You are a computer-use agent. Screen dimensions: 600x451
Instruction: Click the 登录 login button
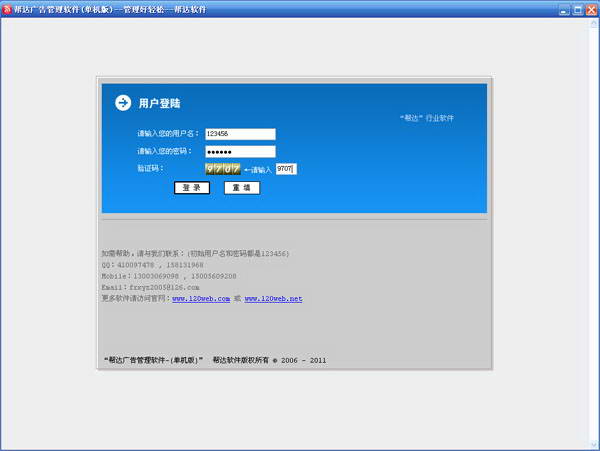(x=192, y=188)
